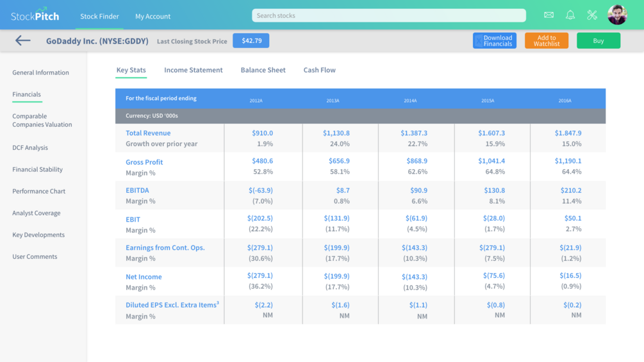Click the $480.6 Gross Profit value

tap(263, 161)
